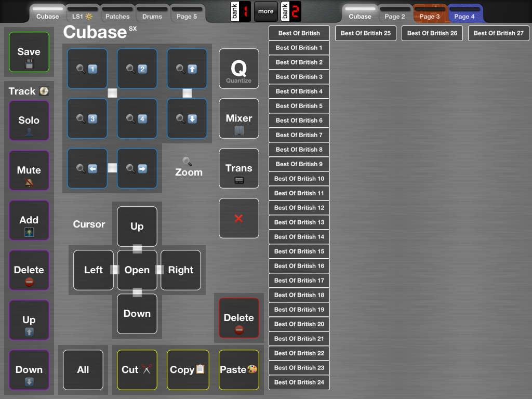The width and height of the screenshot is (532, 399).
Task: Switch to the Page 5 tab
Action: pyautogui.click(x=187, y=14)
